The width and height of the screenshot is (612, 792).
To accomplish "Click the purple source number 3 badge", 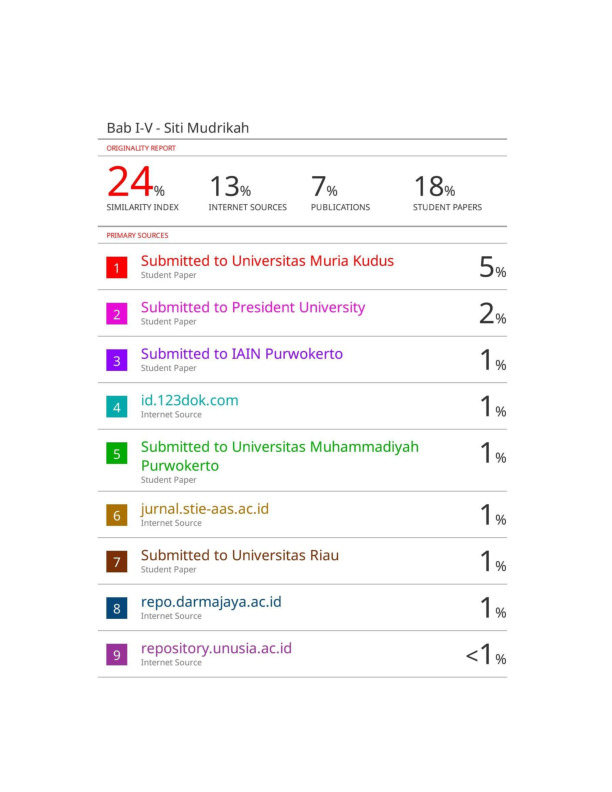I will coord(116,361).
